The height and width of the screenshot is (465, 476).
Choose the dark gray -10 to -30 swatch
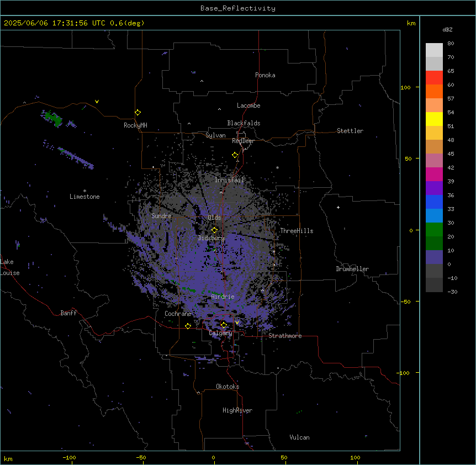click(434, 285)
